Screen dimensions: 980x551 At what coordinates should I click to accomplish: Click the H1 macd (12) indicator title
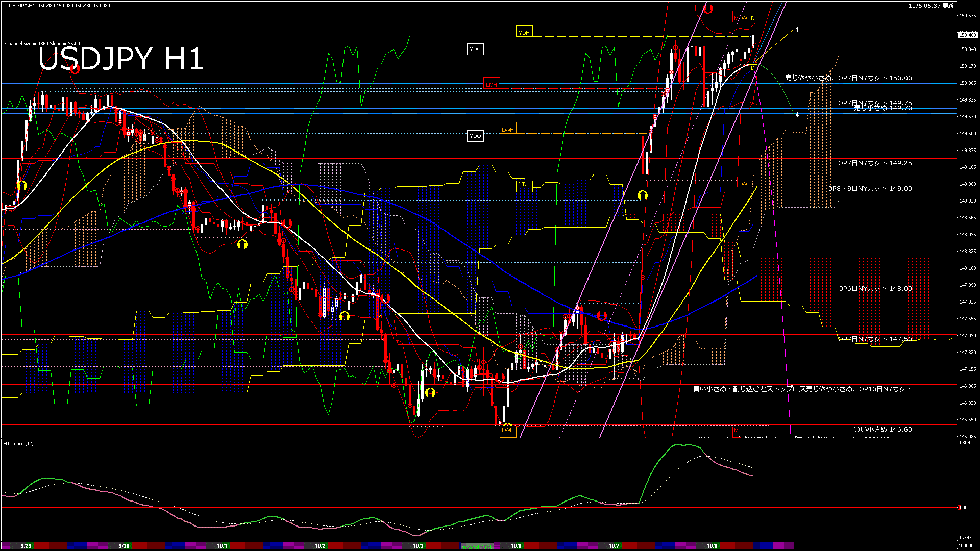tap(19, 443)
